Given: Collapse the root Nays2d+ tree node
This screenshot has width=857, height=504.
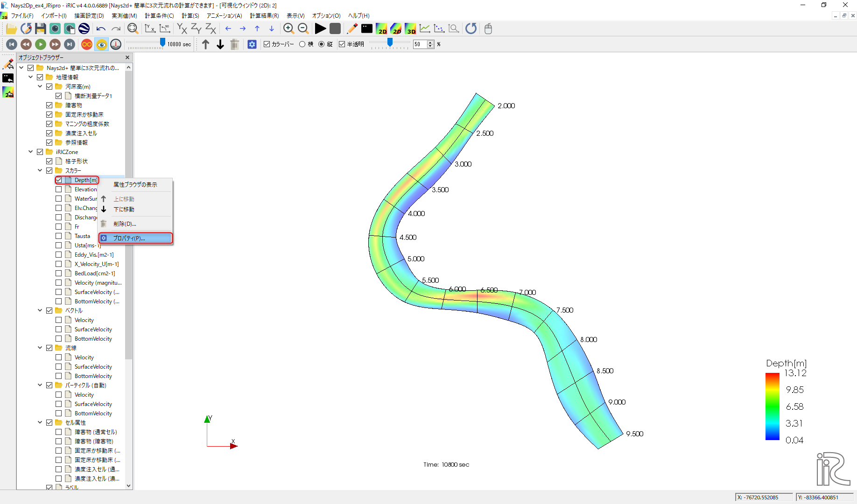Looking at the screenshot, I should pos(21,68).
